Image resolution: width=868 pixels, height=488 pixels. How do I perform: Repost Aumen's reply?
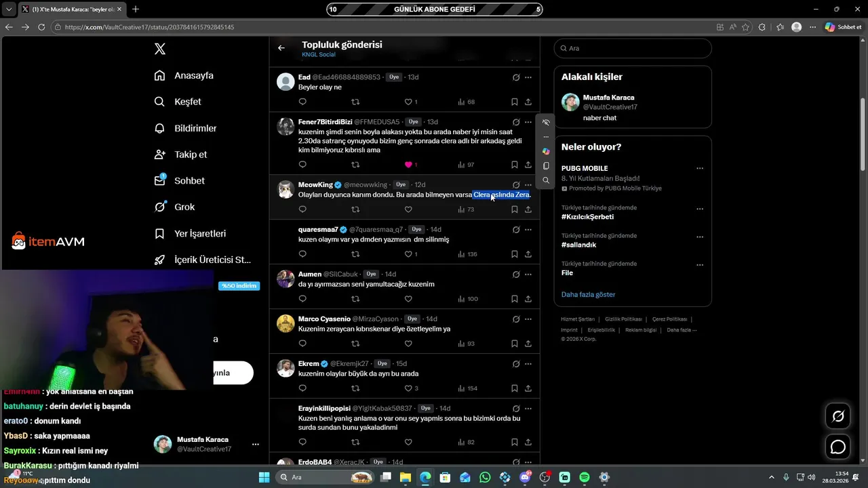pyautogui.click(x=355, y=299)
